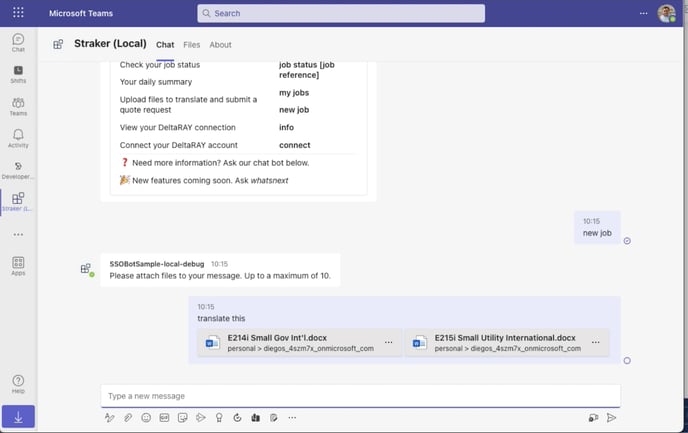Open the Praise badge icon
Viewport: 688px width, 433px height.
click(219, 418)
